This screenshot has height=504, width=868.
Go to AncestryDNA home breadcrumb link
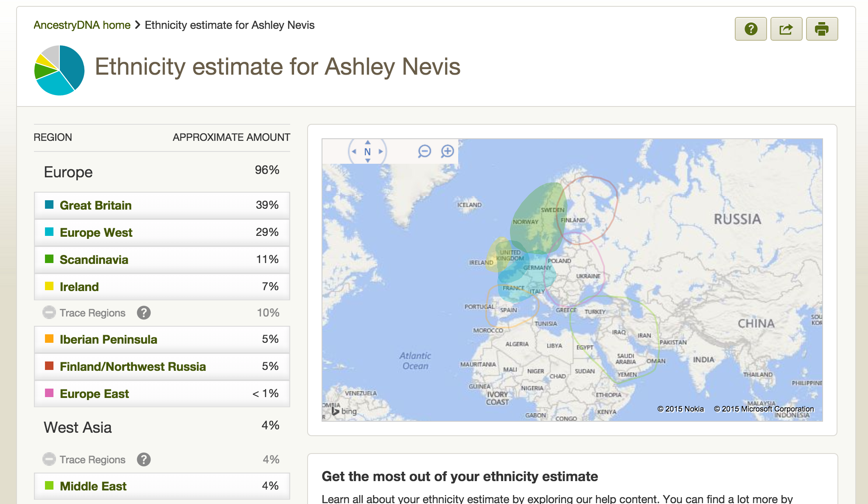[82, 25]
